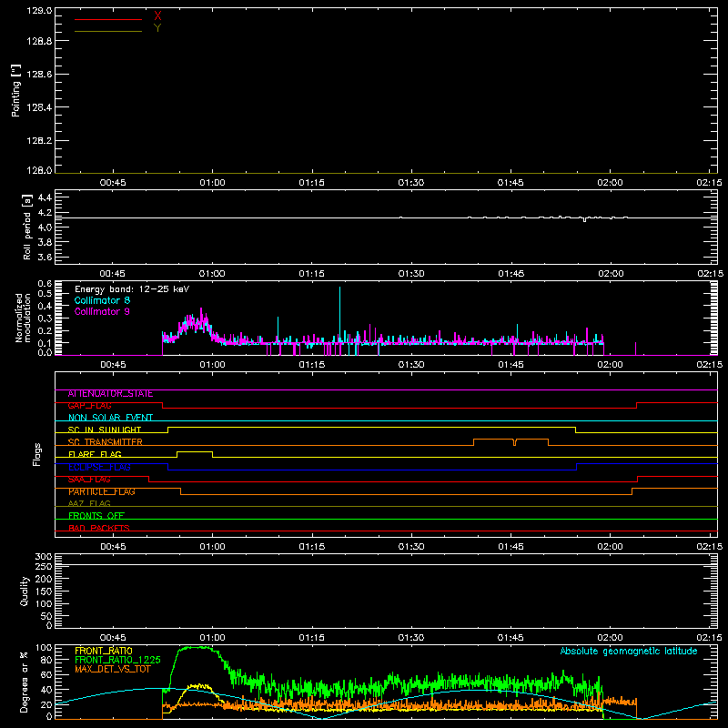Select the 128.4 tick on Pointing axis
The image size is (728, 728).
39,107
